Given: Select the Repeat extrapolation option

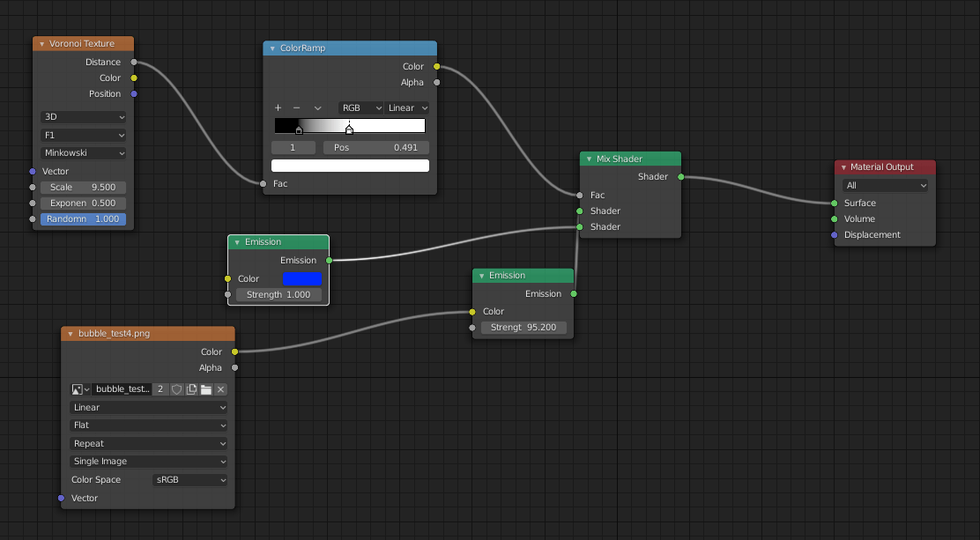Looking at the screenshot, I should pyautogui.click(x=148, y=443).
